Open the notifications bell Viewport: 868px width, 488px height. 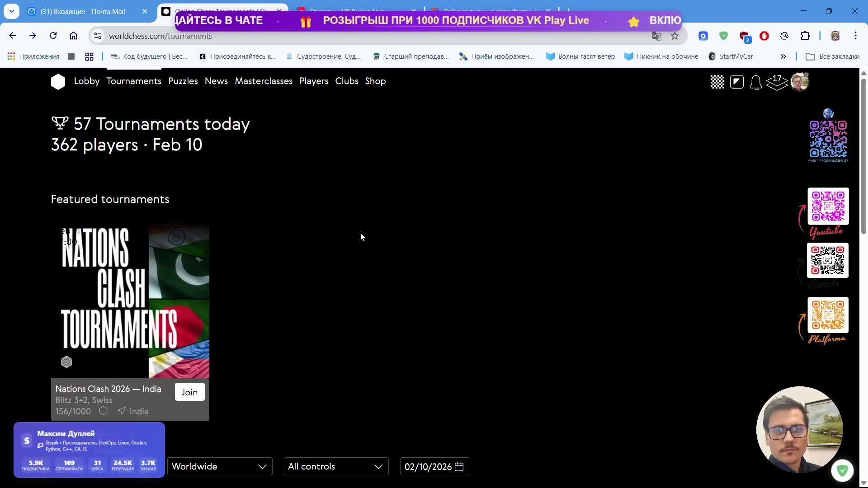755,82
